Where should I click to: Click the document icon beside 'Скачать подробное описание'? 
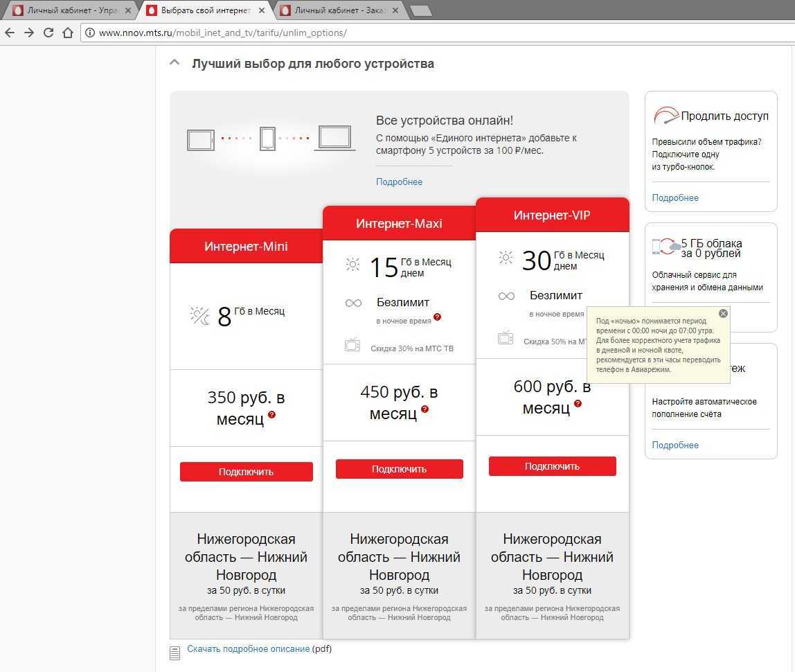tap(175, 653)
